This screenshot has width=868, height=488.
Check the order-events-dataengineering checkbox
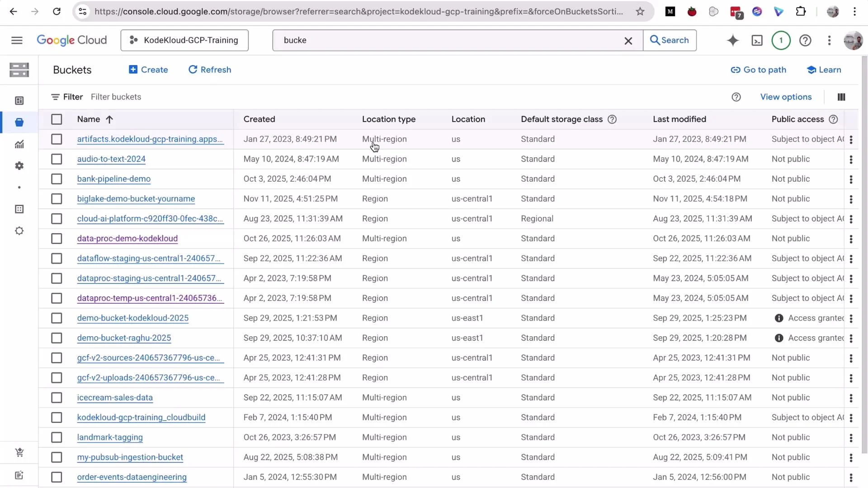coord(57,477)
